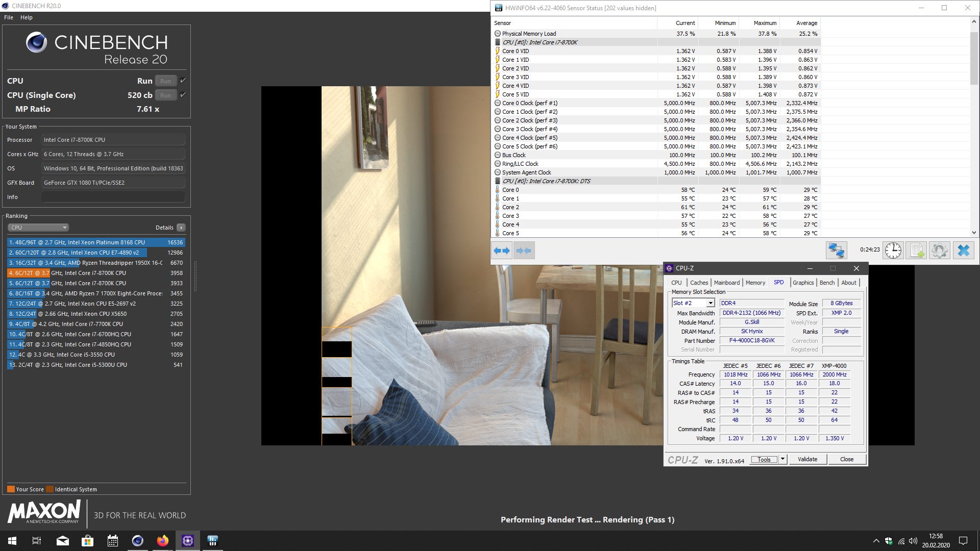Click CPU-Z Validate button
The width and height of the screenshot is (980, 551).
[807, 459]
